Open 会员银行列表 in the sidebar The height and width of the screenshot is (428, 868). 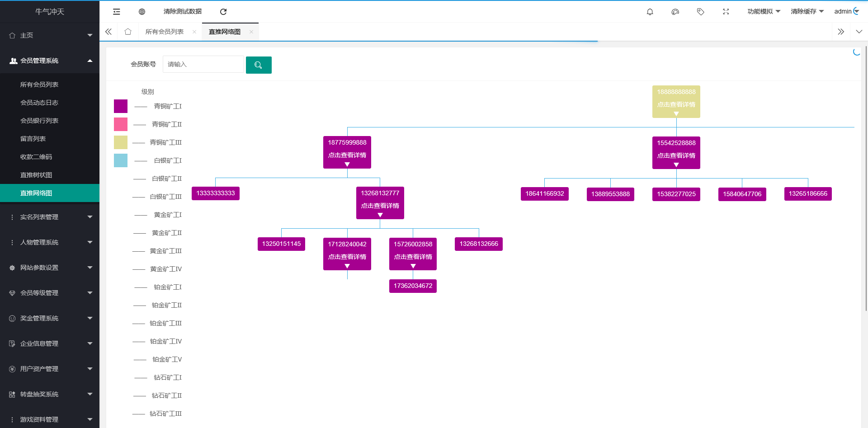(50, 121)
